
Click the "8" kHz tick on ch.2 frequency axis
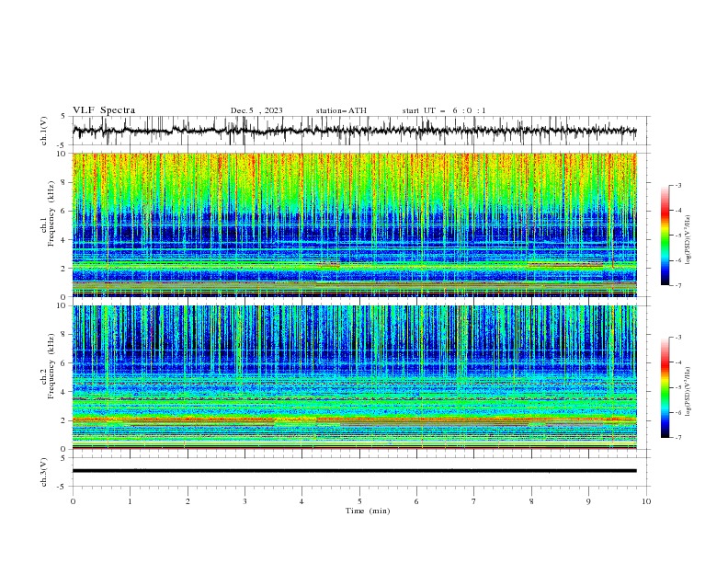64,335
